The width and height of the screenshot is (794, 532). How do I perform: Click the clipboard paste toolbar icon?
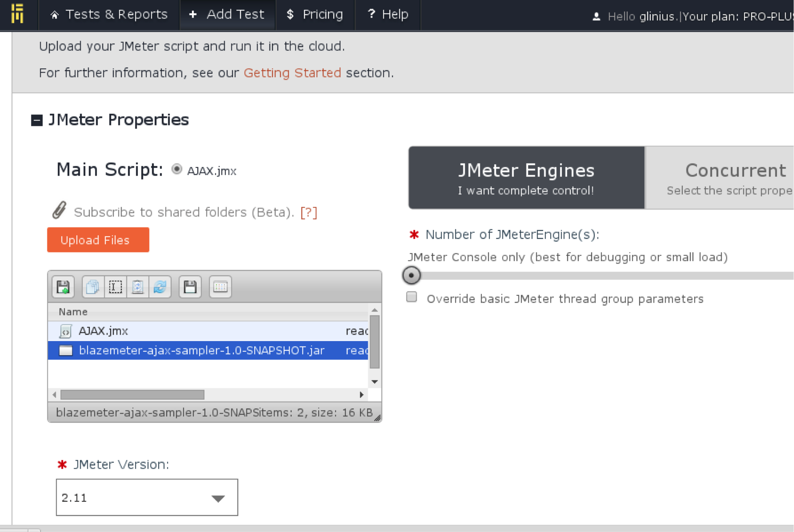[137, 287]
